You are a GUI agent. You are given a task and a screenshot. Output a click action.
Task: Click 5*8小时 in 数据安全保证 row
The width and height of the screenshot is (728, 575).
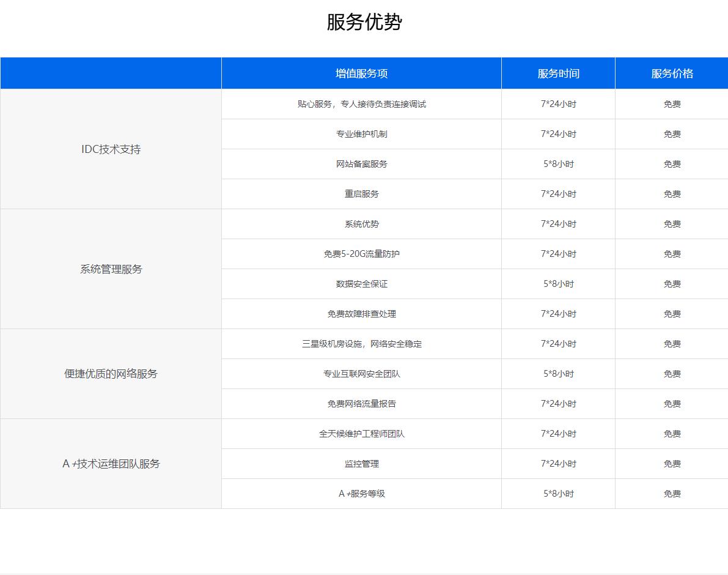559,284
